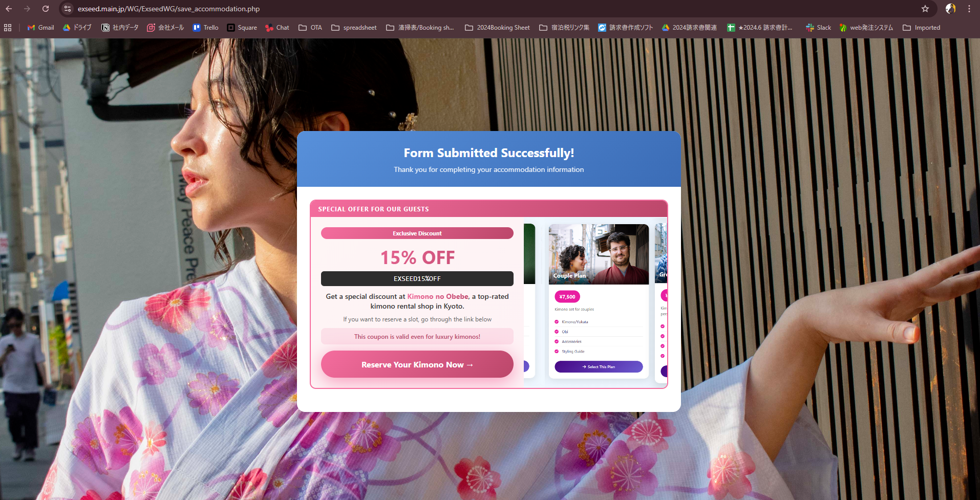Viewport: 980px width, 500px height.
Task: Open the apps grid icon
Action: 8,28
